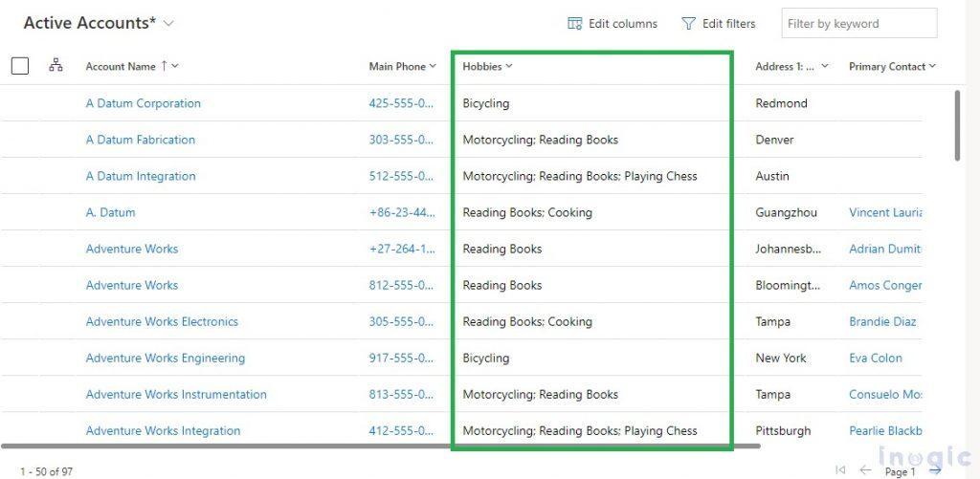Viewport: 980px width, 479px height.
Task: Call phone number starting 813-555
Action: coord(401,394)
